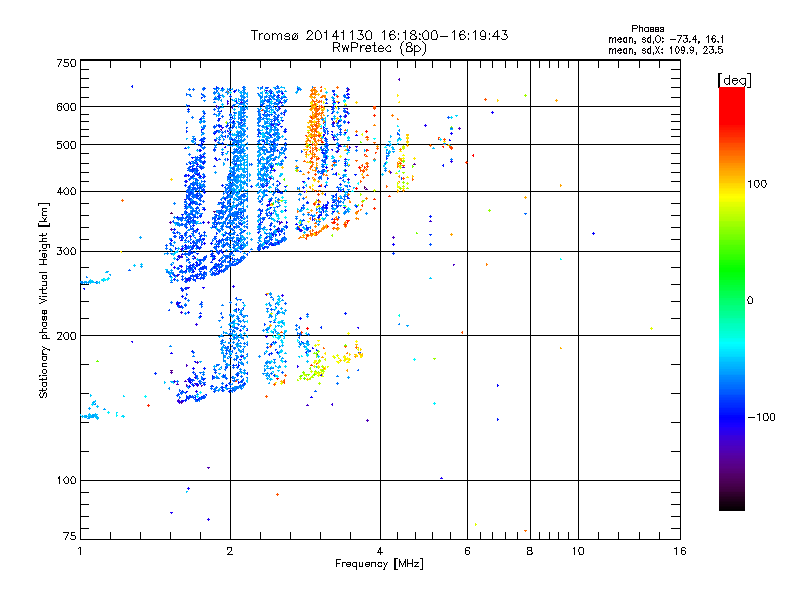Click the y-axis tick label '750'

coord(67,63)
